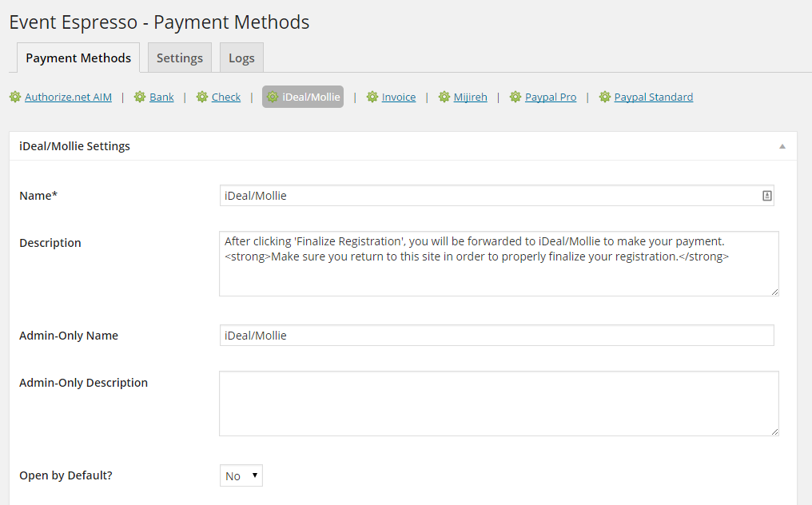
Task: Open Invoice payment method link
Action: coord(399,97)
